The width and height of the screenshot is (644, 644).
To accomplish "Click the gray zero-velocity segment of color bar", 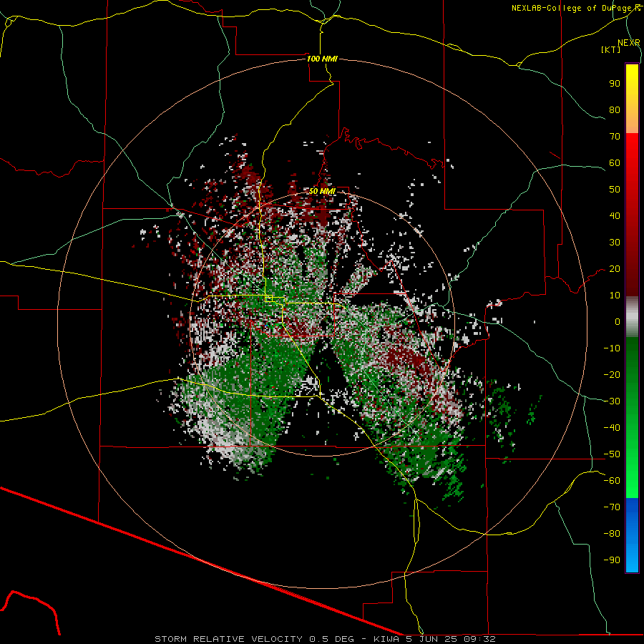I will [x=632, y=317].
